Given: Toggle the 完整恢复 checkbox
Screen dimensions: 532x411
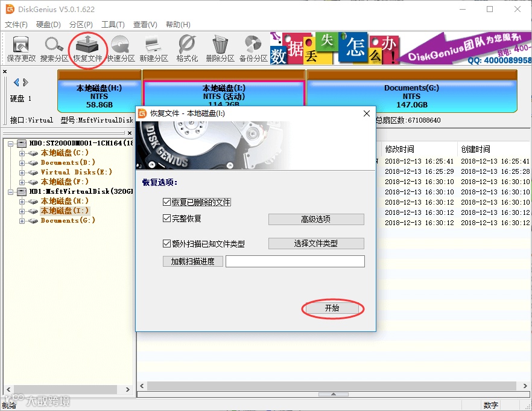Looking at the screenshot, I should click(x=166, y=218).
